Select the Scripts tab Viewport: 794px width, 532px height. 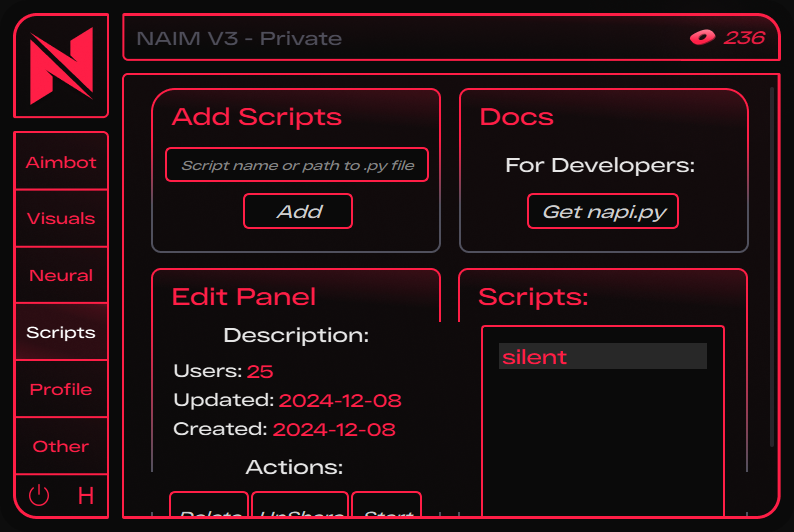point(61,332)
